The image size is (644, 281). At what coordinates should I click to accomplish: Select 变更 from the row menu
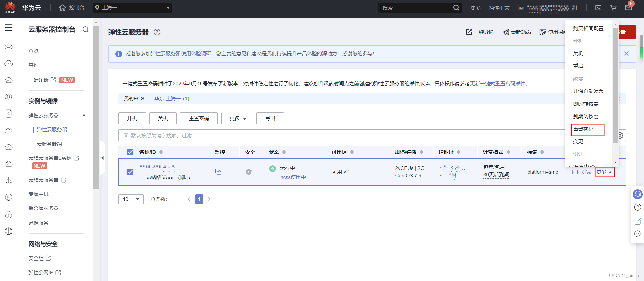coord(578,141)
